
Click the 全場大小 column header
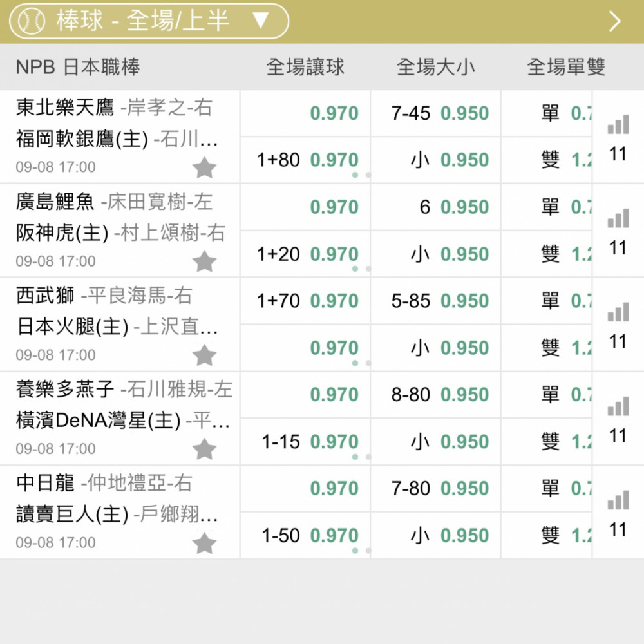coord(435,67)
